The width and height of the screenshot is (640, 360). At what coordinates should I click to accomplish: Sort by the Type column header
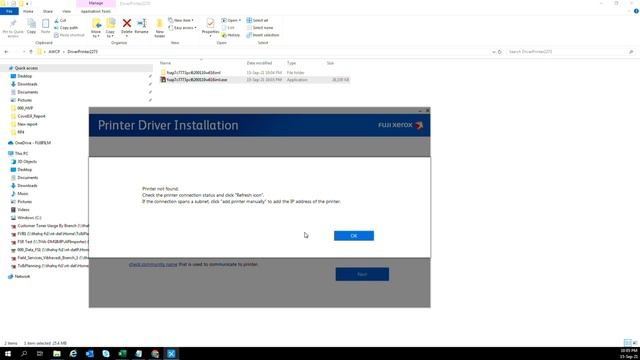[291, 63]
